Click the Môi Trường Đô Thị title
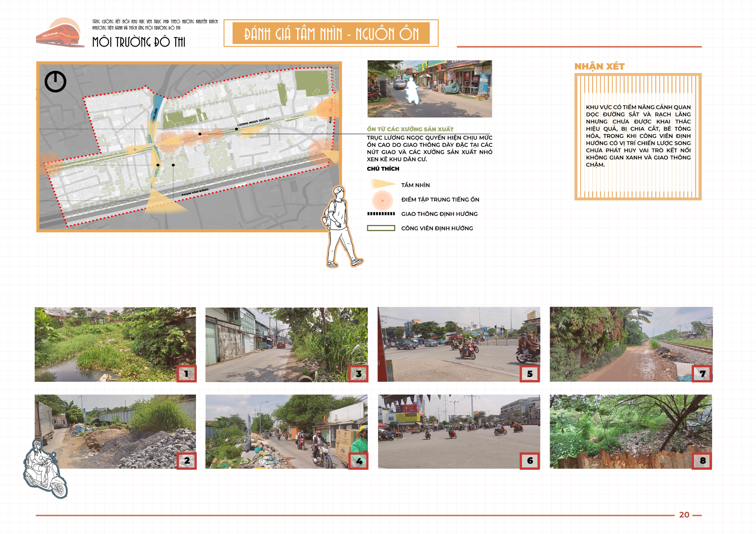The image size is (756, 534). pyautogui.click(x=138, y=42)
